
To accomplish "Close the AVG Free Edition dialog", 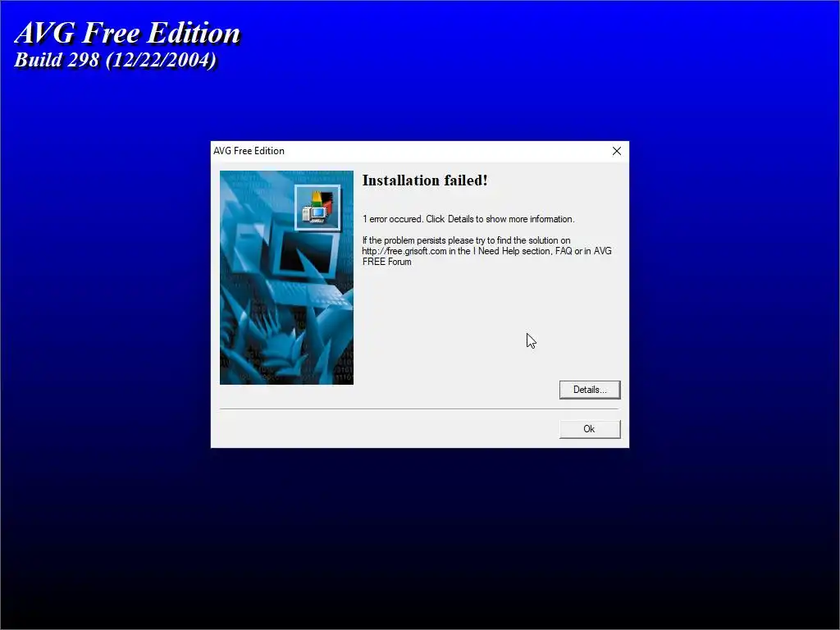I will click(x=617, y=151).
